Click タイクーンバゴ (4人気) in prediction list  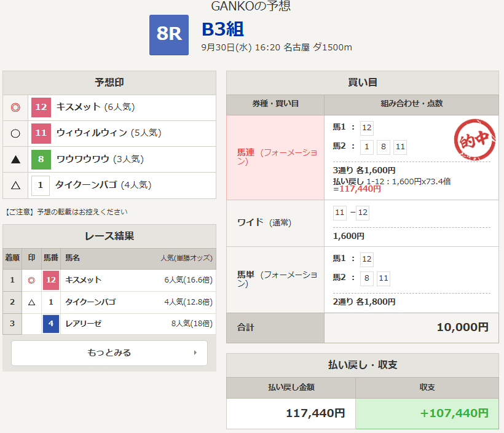[103, 185]
